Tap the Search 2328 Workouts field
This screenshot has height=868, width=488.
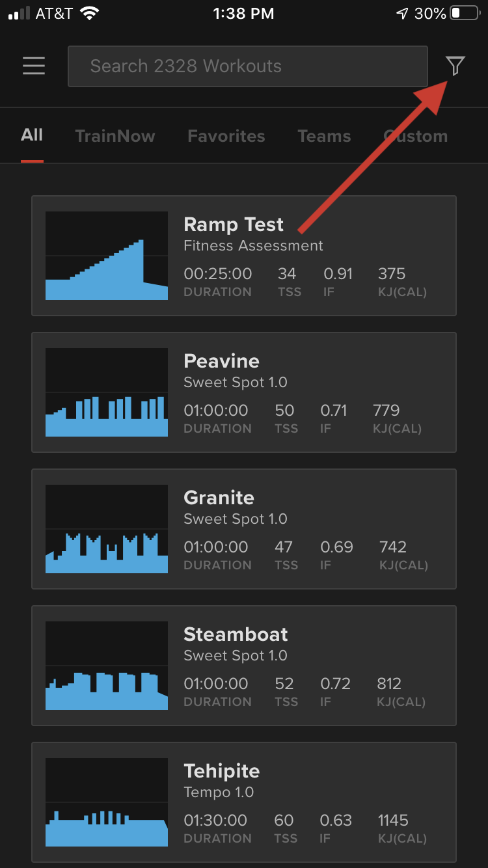pyautogui.click(x=248, y=66)
